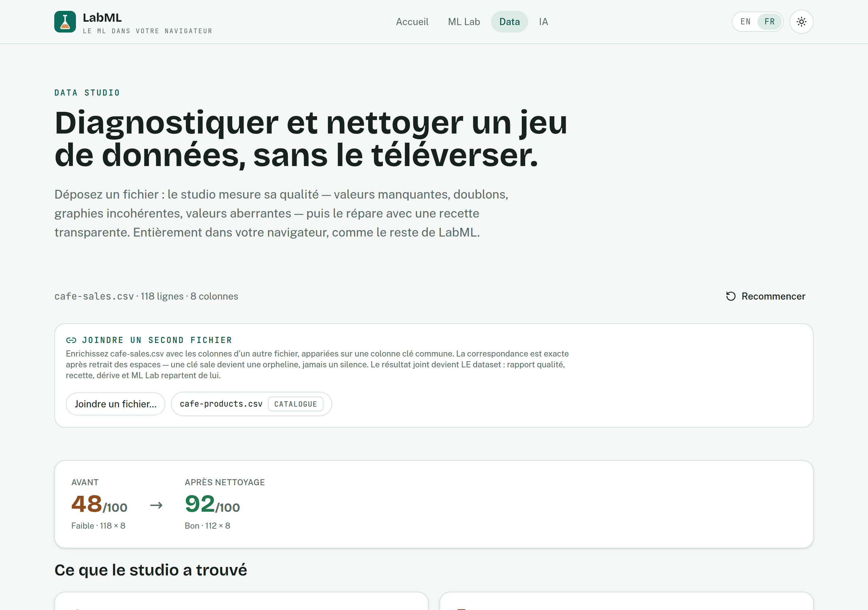Click the 48/100 before score

[99, 504]
